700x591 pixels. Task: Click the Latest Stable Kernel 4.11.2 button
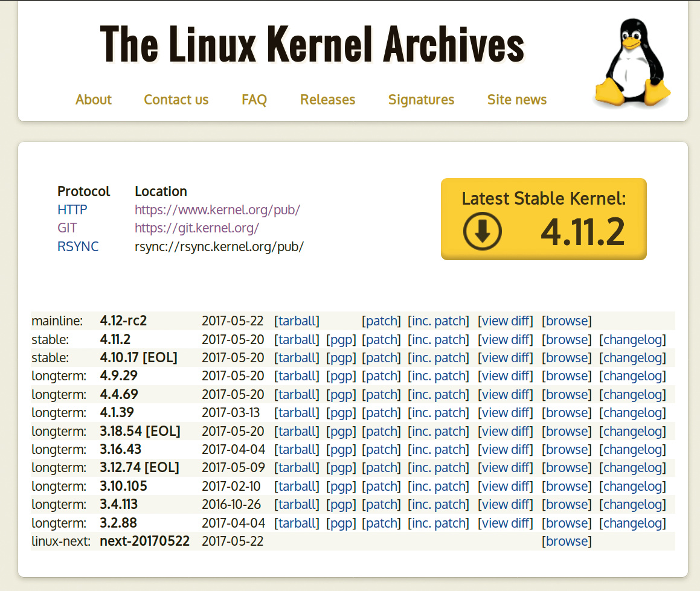point(544,219)
